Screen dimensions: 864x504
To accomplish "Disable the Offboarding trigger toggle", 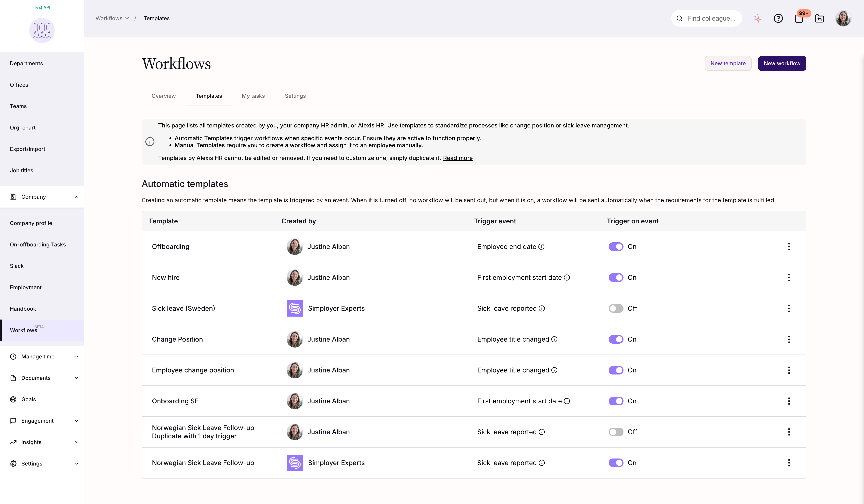I will coord(616,246).
